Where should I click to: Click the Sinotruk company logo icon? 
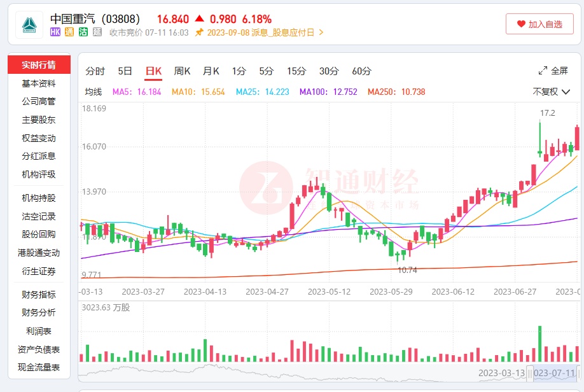pos(29,25)
